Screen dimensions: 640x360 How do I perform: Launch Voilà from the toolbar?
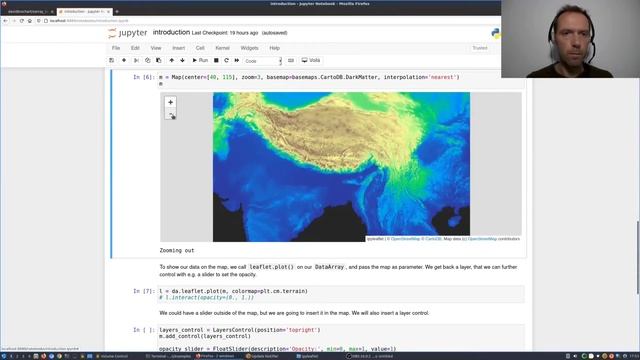click(x=311, y=60)
